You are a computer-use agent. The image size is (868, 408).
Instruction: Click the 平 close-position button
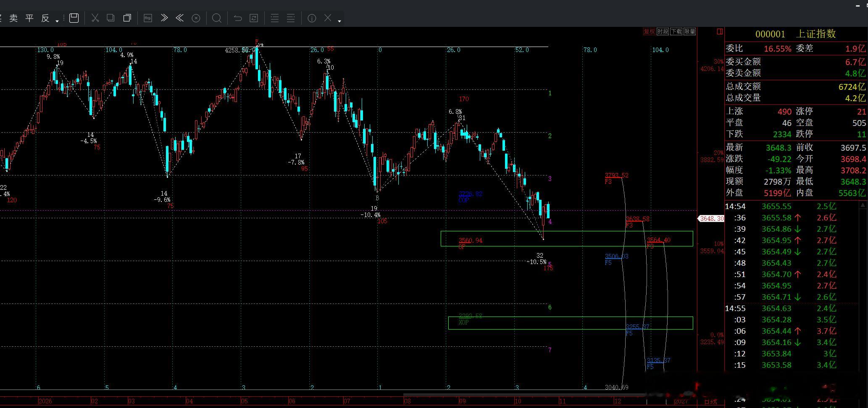click(29, 18)
